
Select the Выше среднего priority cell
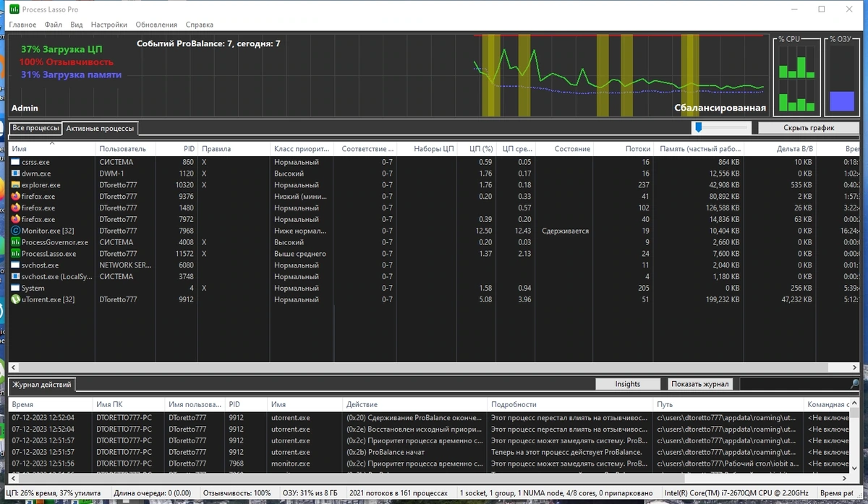[x=300, y=254]
